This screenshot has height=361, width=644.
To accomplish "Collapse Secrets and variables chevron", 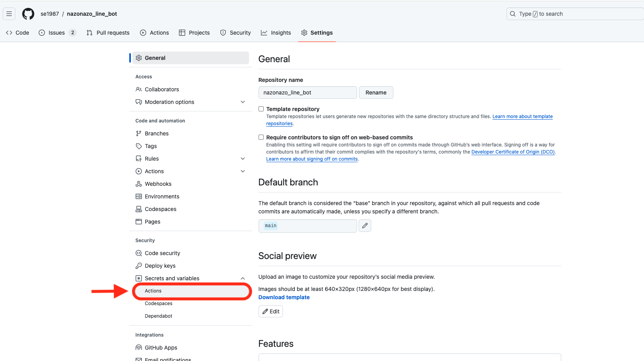I will click(243, 278).
